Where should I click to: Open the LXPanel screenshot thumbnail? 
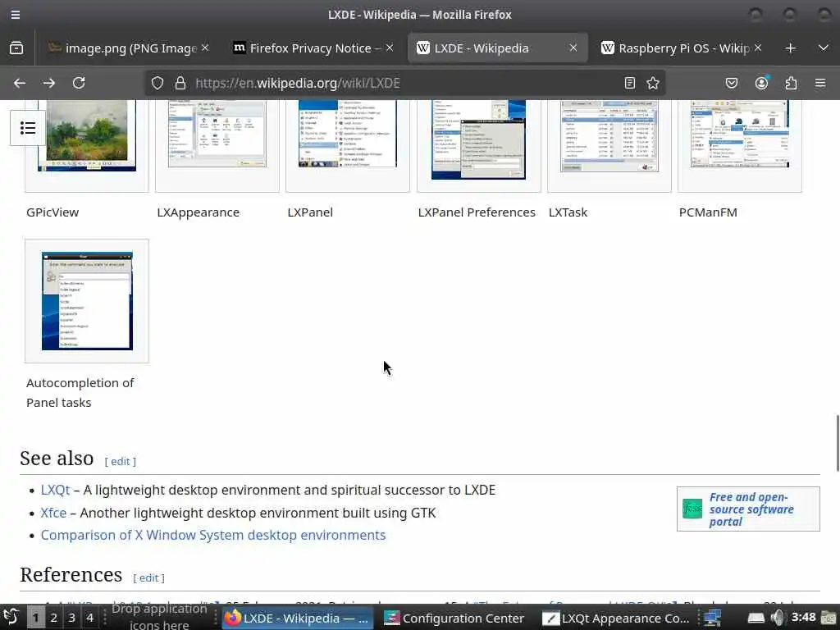[348, 134]
